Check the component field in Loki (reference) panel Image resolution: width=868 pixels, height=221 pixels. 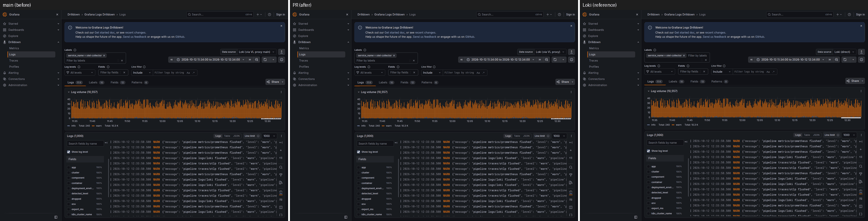(x=649, y=177)
